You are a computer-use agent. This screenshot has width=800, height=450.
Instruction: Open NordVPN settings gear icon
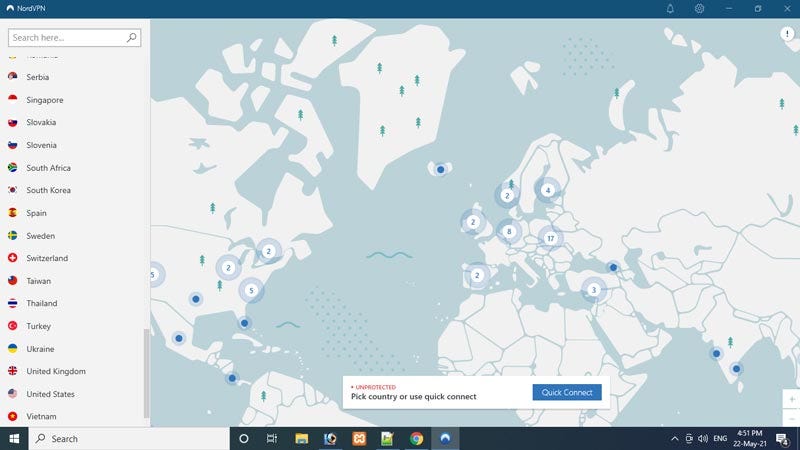click(699, 9)
